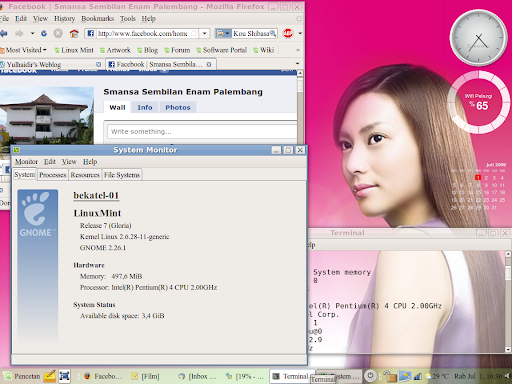512x384 pixels.
Task: Select the Facebook page Wall tab
Action: point(117,107)
